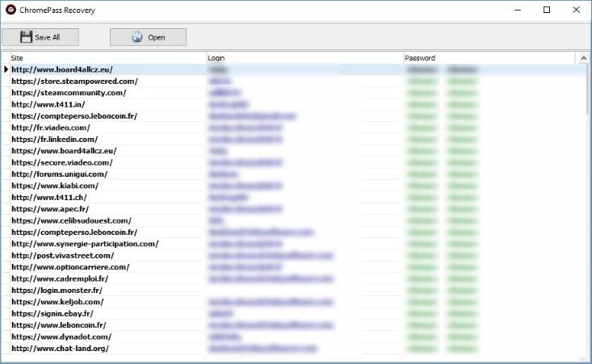
Task: Minimize the ChromePass Recovery window
Action: tap(518, 10)
